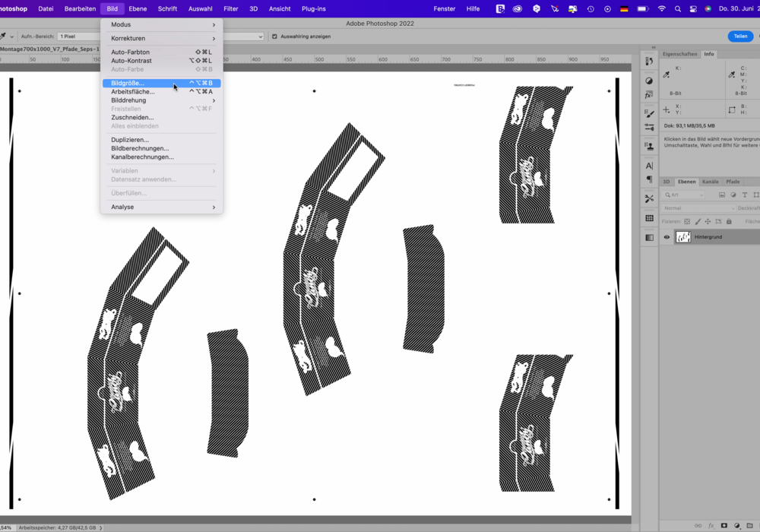
Task: Filter layers by adjustment layer icon
Action: [x=733, y=195]
